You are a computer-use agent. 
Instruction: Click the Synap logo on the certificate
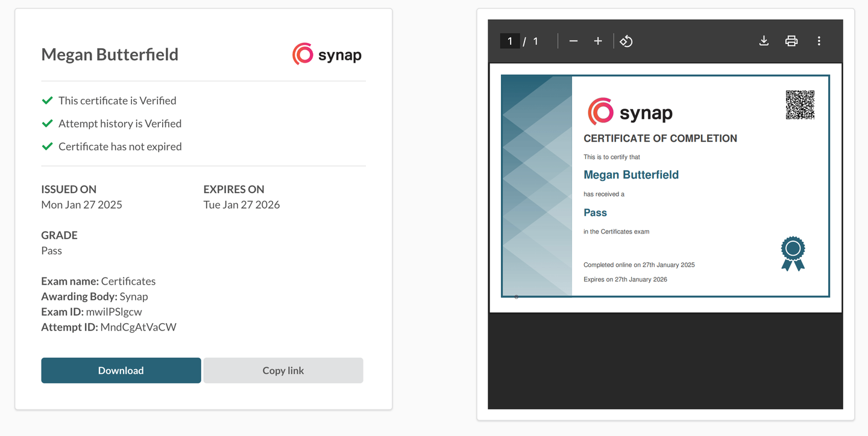tap(629, 111)
